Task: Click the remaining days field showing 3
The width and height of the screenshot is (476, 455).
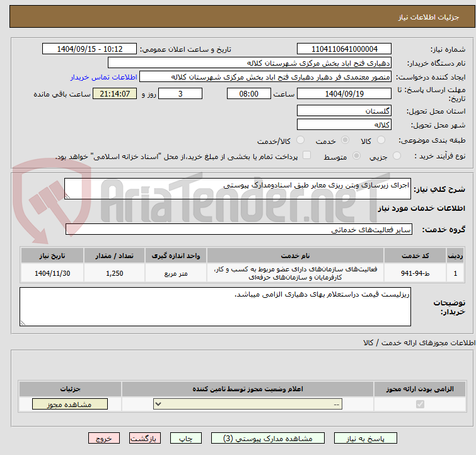Action: 180,93
